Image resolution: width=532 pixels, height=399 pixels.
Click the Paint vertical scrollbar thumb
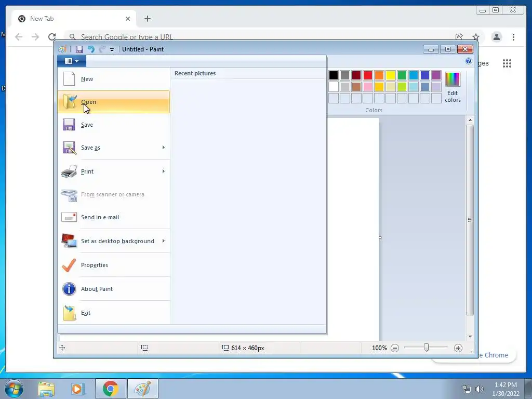point(470,220)
